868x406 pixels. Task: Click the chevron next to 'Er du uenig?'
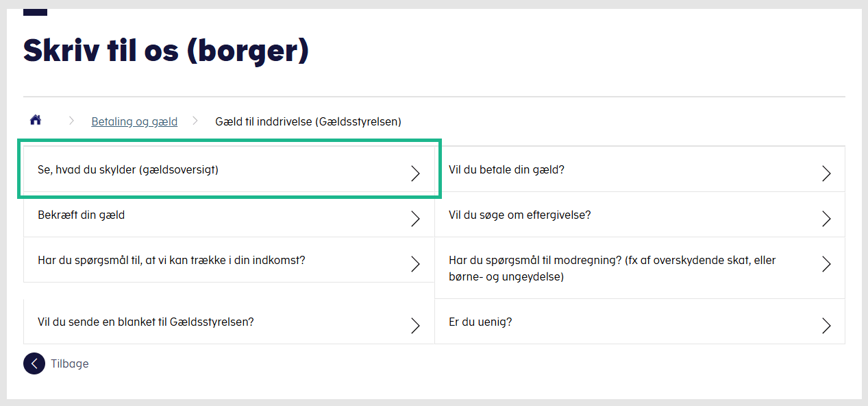826,326
